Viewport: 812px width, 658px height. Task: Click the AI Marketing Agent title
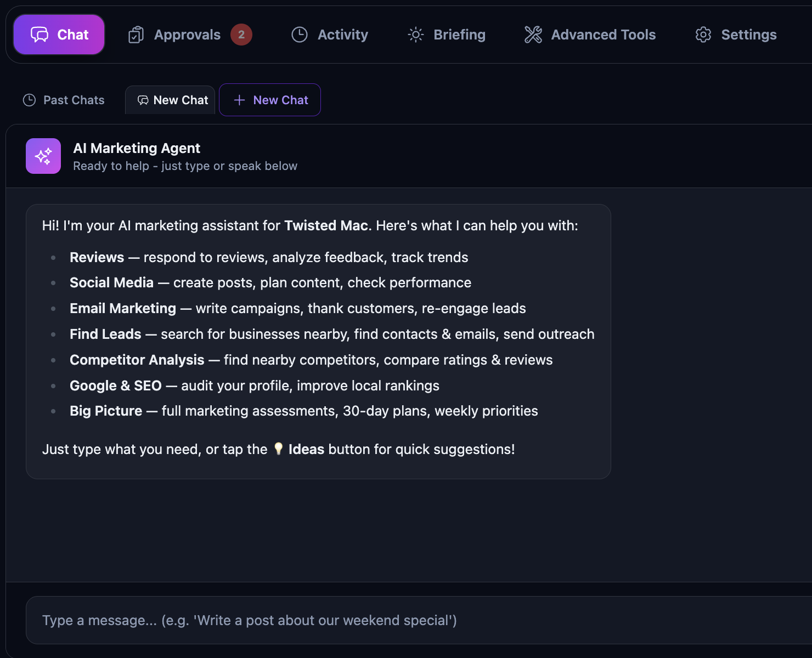tap(137, 148)
